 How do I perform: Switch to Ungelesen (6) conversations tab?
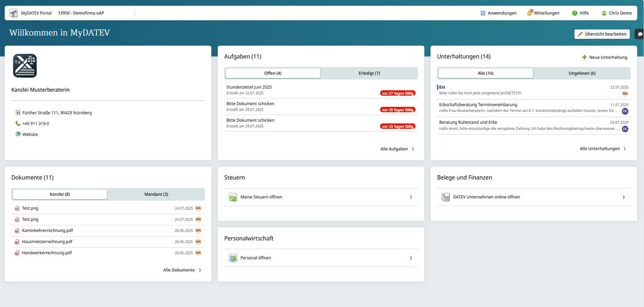(582, 73)
